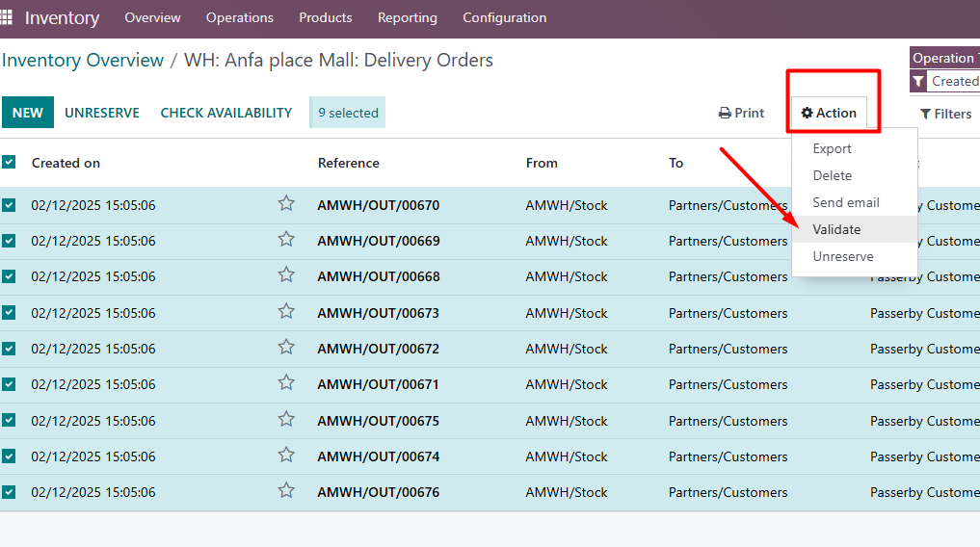Image resolution: width=980 pixels, height=547 pixels.
Task: Open the reference AMWH/OUT/00669
Action: point(378,241)
